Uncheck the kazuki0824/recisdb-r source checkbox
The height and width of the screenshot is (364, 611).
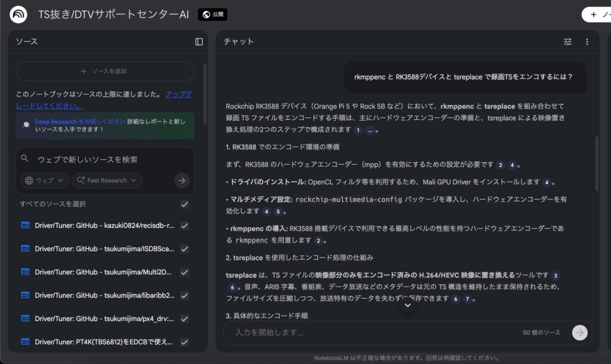(185, 226)
